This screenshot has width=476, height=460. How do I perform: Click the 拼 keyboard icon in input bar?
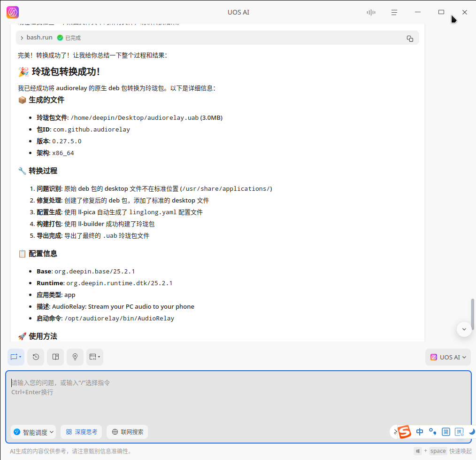coord(459,432)
